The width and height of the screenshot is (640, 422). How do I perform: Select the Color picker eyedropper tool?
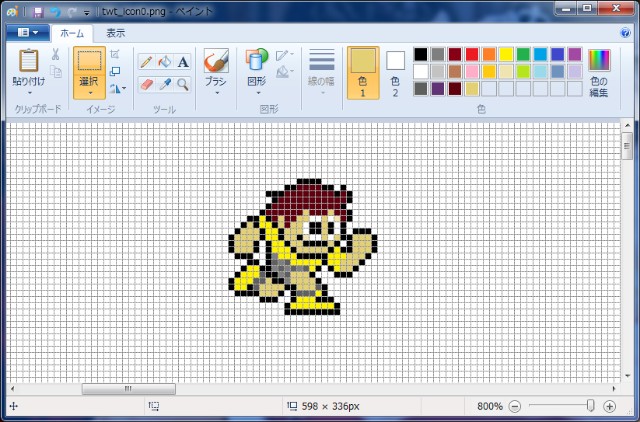click(x=165, y=84)
